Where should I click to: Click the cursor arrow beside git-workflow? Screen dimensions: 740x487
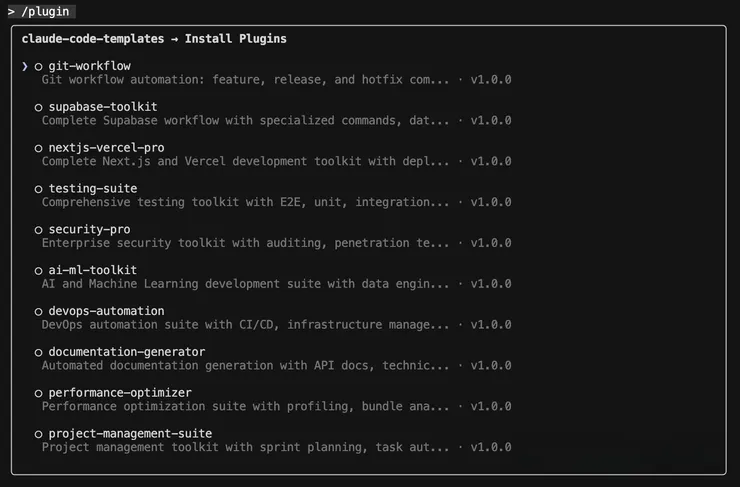point(25,66)
